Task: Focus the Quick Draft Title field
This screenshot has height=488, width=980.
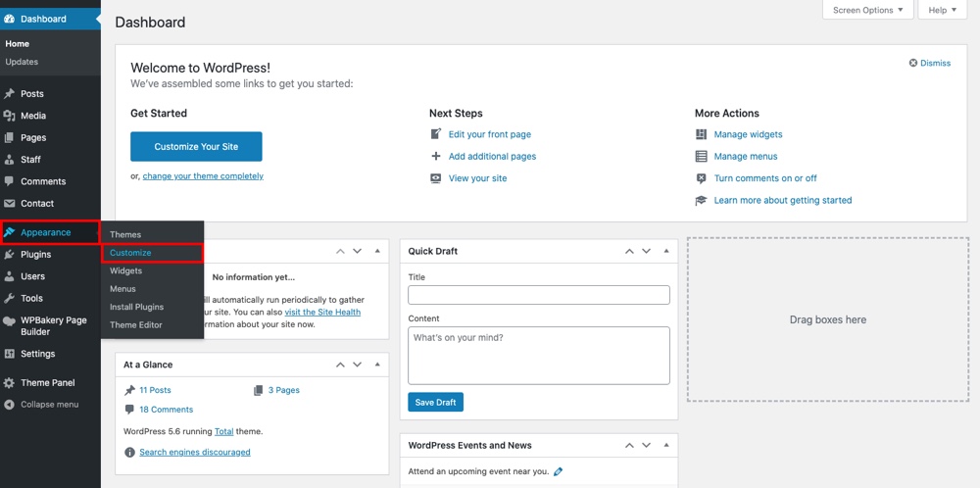Action: click(539, 295)
